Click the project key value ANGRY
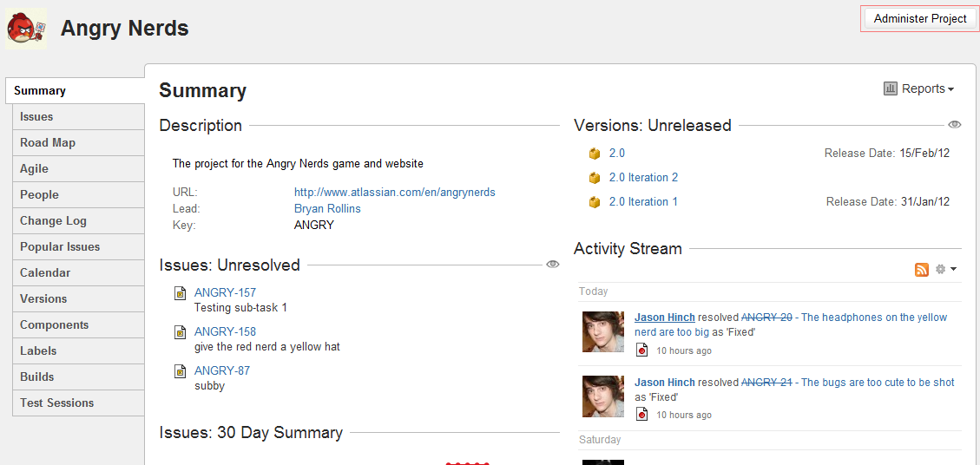 (314, 225)
